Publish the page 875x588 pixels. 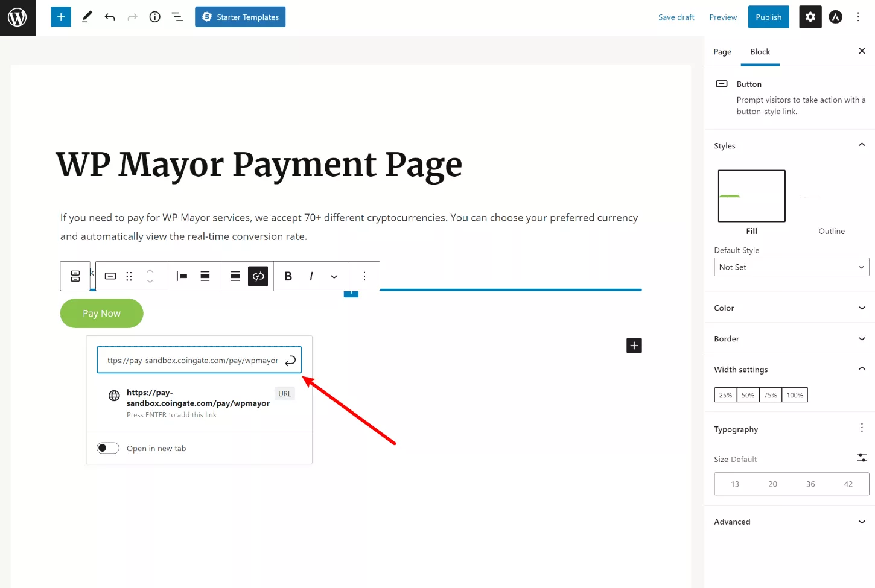[x=769, y=17]
